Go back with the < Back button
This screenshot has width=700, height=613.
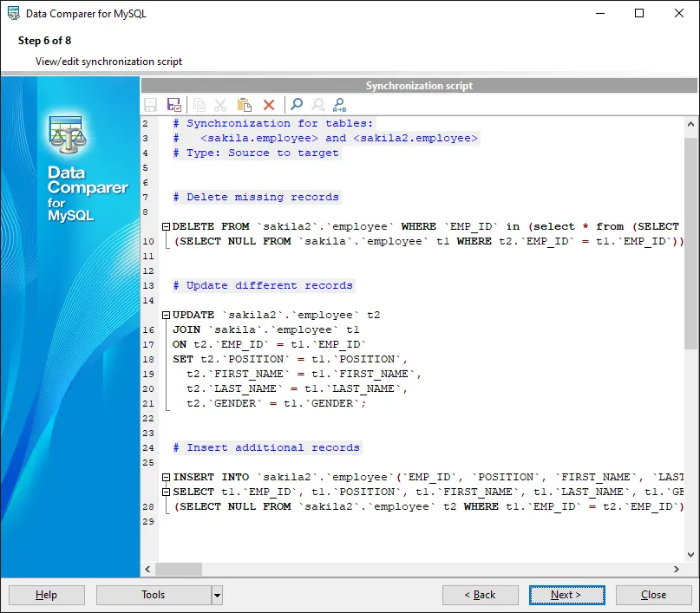pyautogui.click(x=481, y=595)
